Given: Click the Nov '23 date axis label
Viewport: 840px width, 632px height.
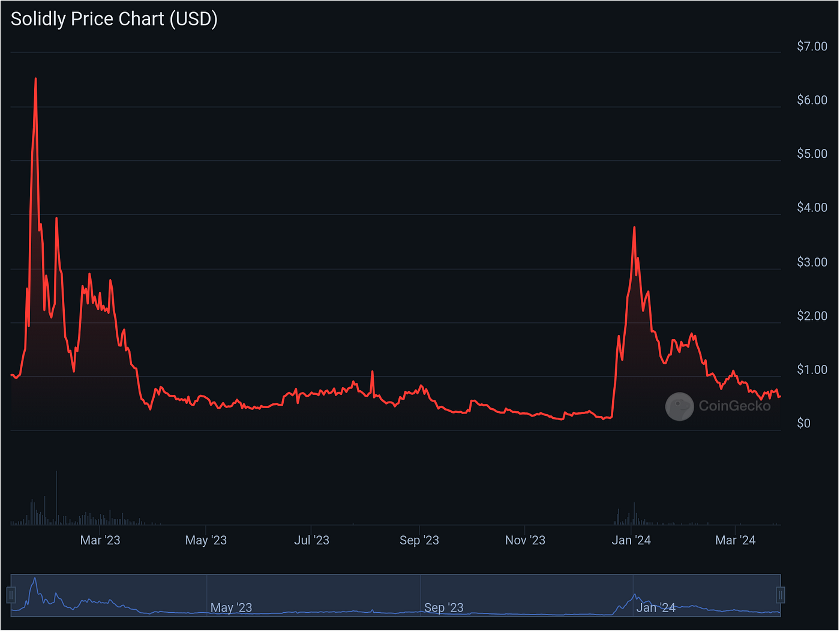Looking at the screenshot, I should click(525, 540).
